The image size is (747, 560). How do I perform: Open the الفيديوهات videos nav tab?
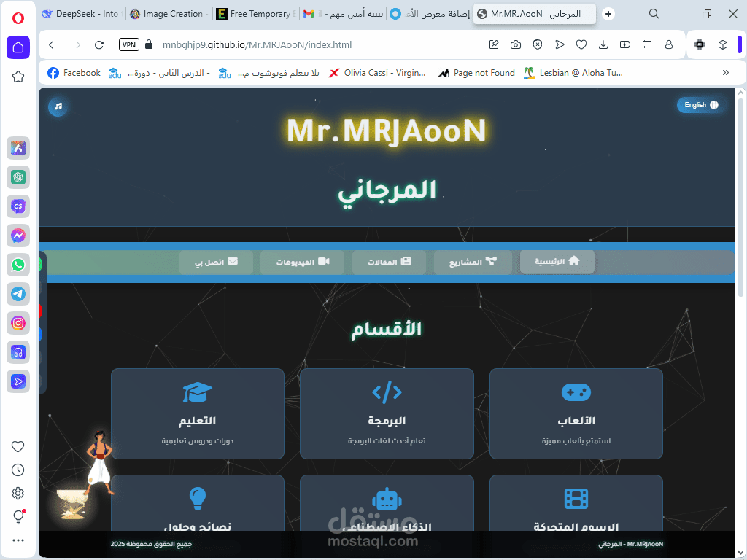pos(303,262)
